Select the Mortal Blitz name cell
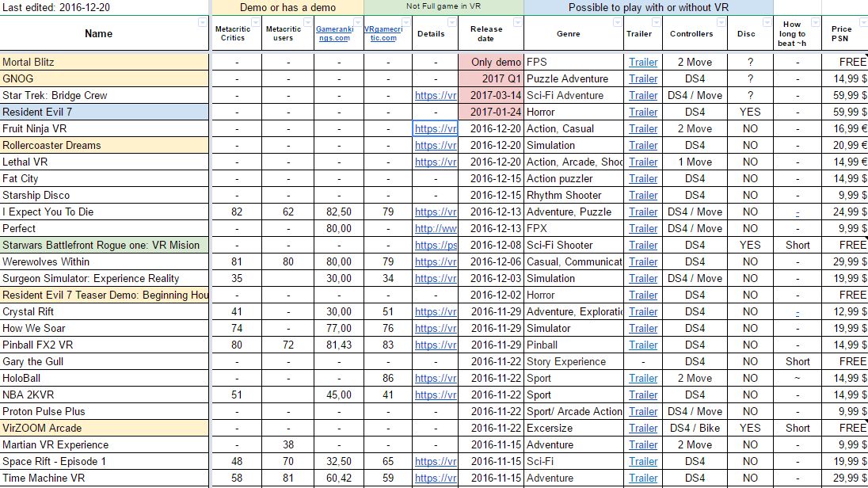Screen dimensions: 868x488 (105, 62)
